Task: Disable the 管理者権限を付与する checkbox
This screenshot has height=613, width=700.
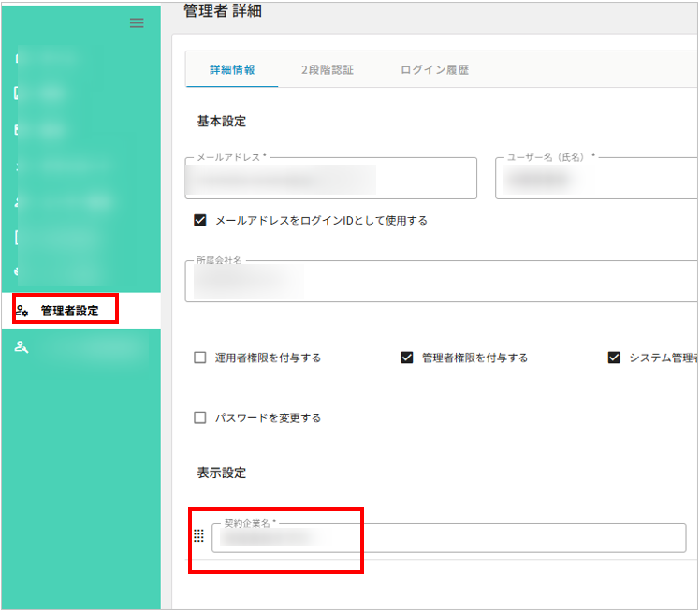Action: (406, 358)
